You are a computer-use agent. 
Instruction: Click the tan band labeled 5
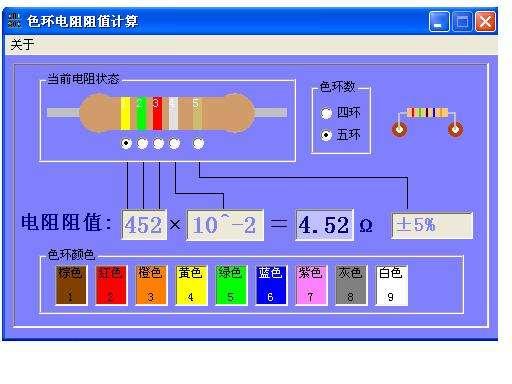tap(197, 113)
